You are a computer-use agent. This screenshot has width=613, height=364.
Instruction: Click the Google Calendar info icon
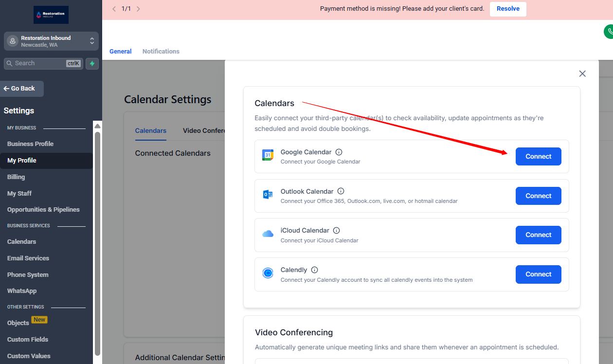(x=339, y=152)
